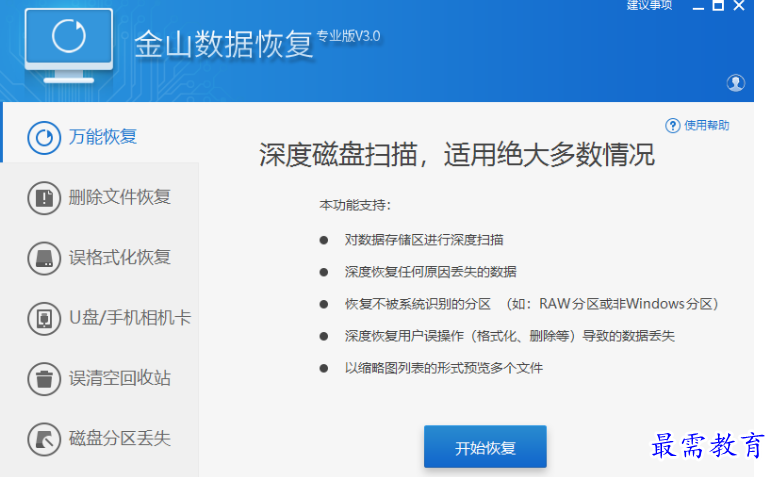Close the 金山数据恢复 window

[739, 6]
